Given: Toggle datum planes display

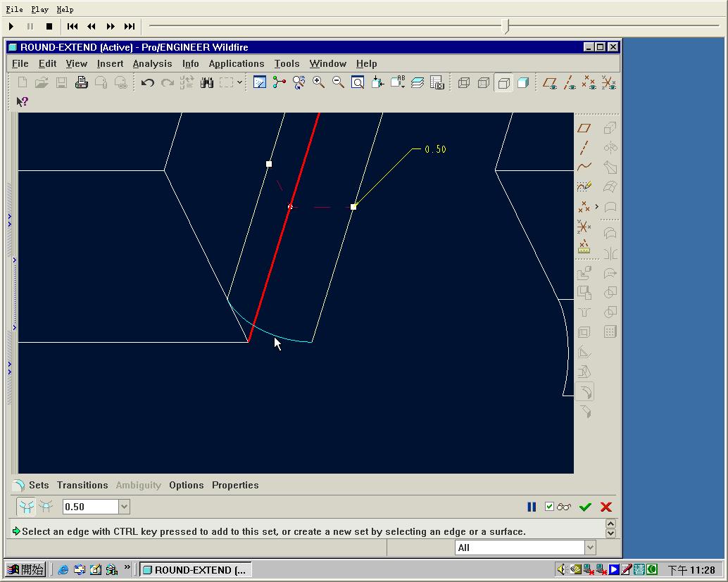Looking at the screenshot, I should click(x=550, y=82).
